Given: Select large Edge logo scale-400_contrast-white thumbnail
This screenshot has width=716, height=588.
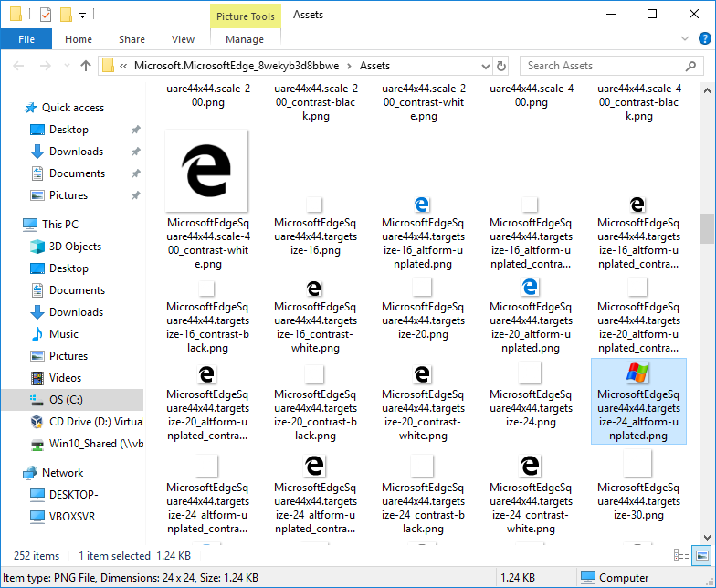Looking at the screenshot, I should pyautogui.click(x=206, y=171).
